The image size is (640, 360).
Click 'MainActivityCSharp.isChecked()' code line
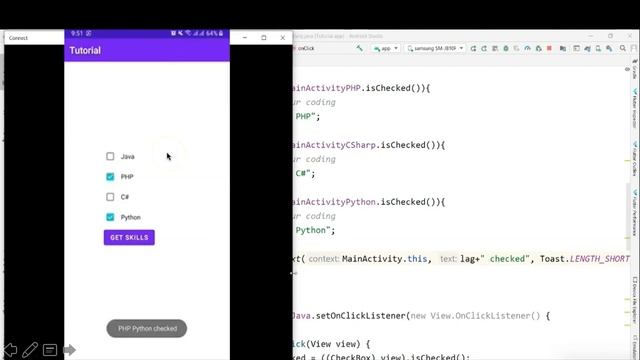point(369,145)
